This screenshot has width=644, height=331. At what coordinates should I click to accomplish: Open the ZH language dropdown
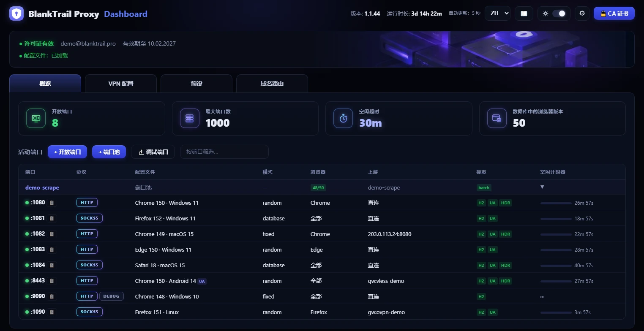tap(497, 14)
